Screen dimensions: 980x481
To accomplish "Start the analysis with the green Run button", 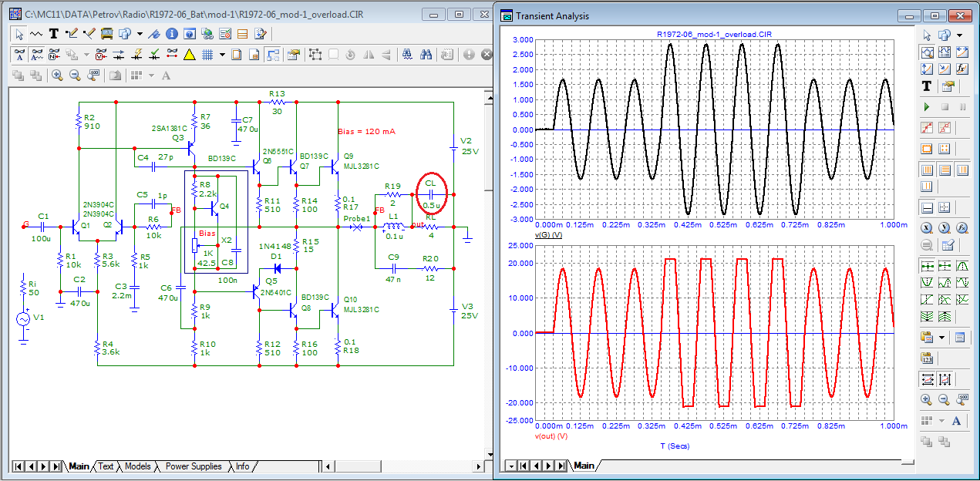I will coord(927,106).
